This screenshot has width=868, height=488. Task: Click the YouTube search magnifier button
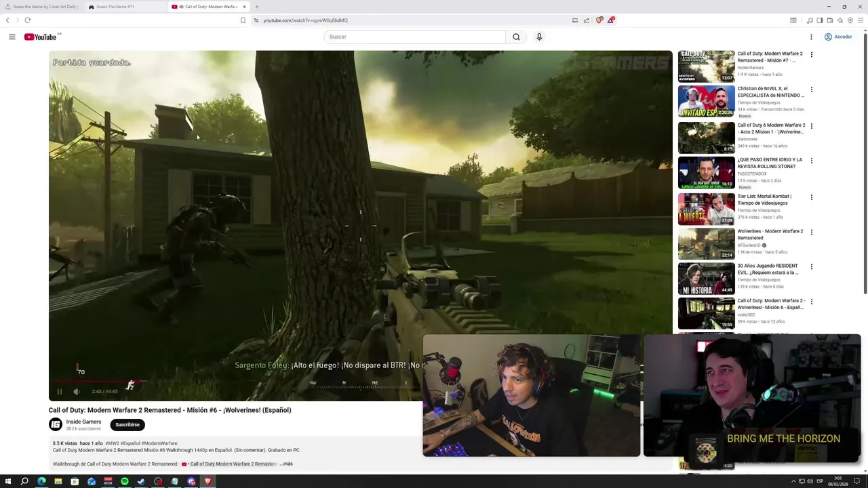[516, 37]
